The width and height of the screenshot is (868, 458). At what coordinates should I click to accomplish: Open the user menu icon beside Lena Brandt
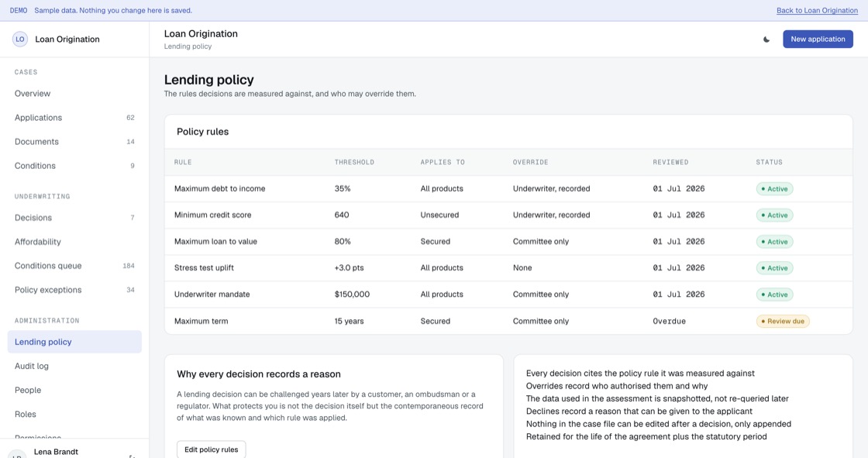[132, 455]
